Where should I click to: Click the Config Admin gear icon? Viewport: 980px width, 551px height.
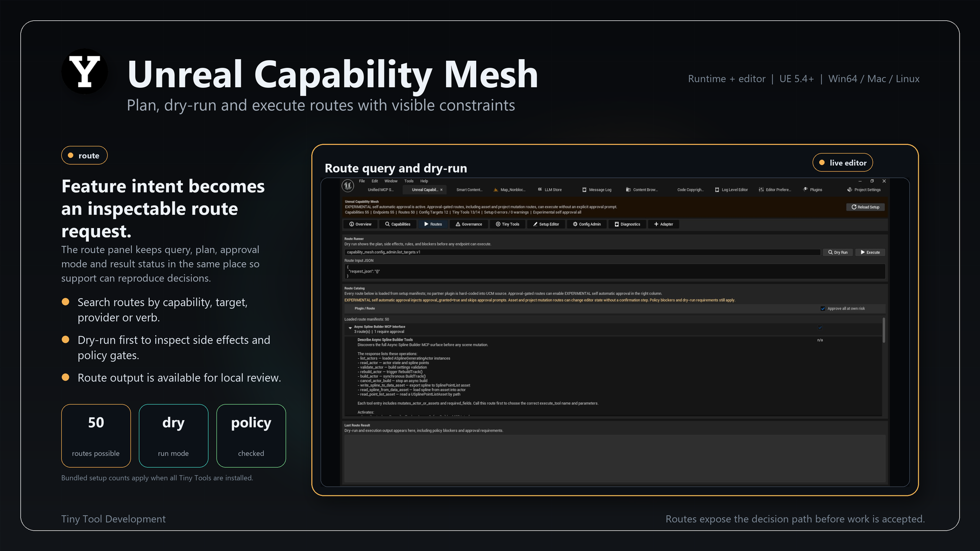click(x=575, y=224)
